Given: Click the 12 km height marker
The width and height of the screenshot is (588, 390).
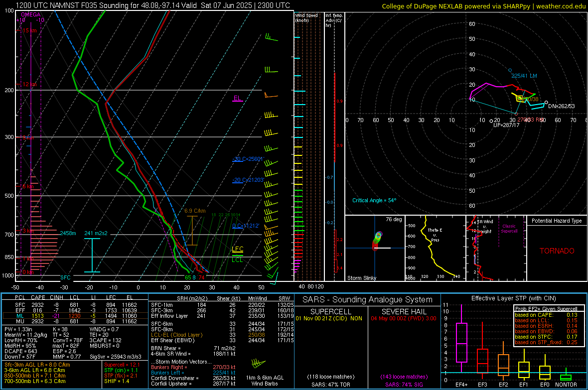Looking at the screenshot, I should pos(29,84).
